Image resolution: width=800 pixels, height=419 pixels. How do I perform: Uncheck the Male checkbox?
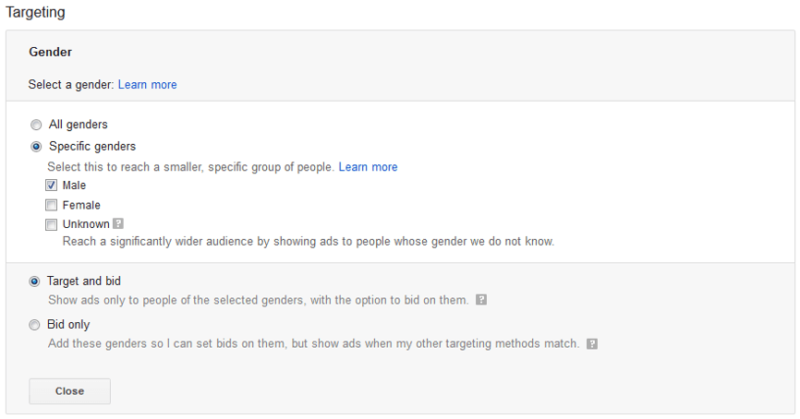pyautogui.click(x=51, y=185)
